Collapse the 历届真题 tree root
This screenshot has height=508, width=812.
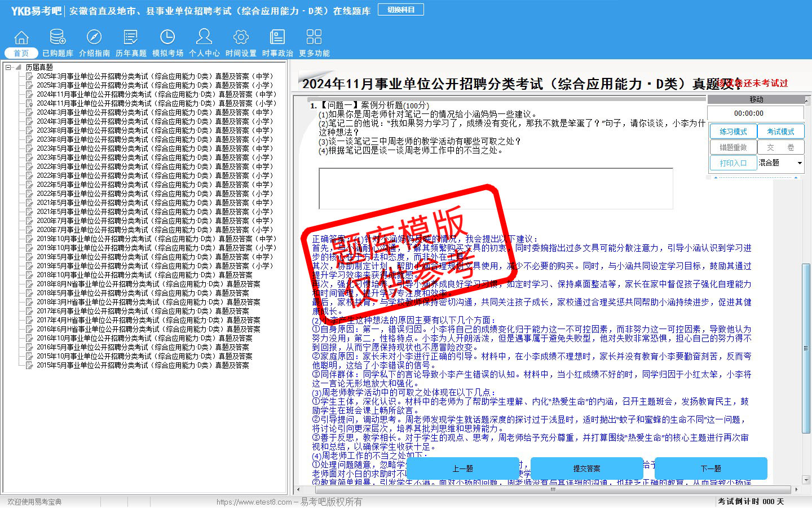[8, 67]
